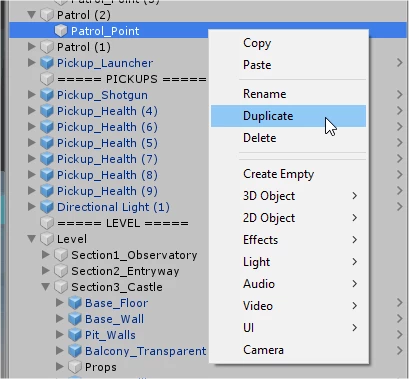Click the Pickup_Health (4) prefab icon
This screenshot has height=379, width=409.
(x=47, y=111)
